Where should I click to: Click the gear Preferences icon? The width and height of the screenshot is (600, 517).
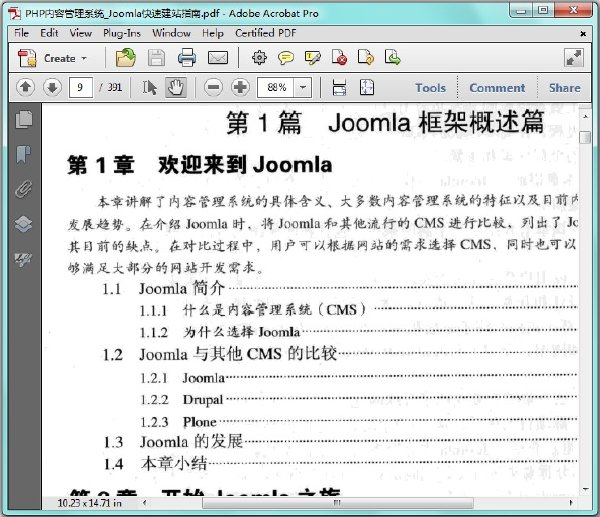pos(259,57)
